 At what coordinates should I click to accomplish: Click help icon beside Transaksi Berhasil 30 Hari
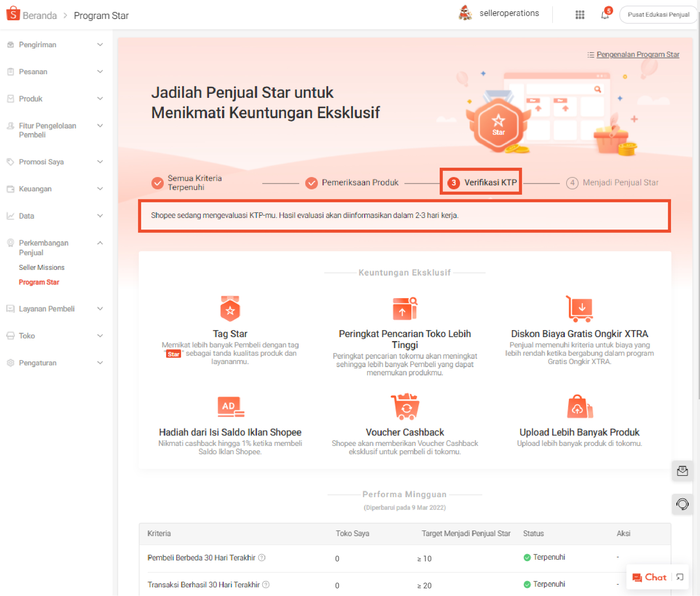pyautogui.click(x=266, y=584)
